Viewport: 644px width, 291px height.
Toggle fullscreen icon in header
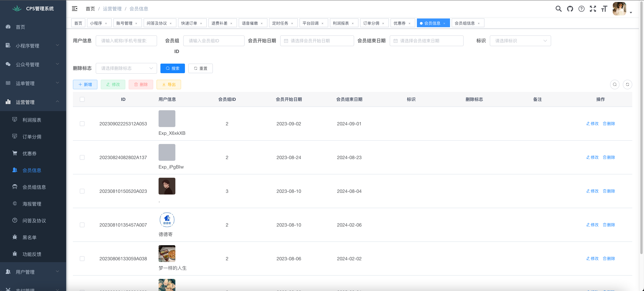pyautogui.click(x=593, y=9)
